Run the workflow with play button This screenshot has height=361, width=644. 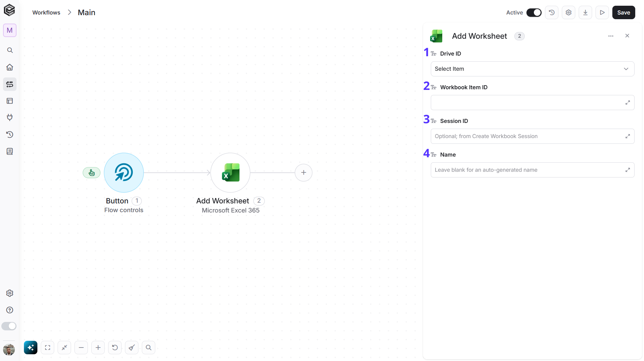point(602,12)
